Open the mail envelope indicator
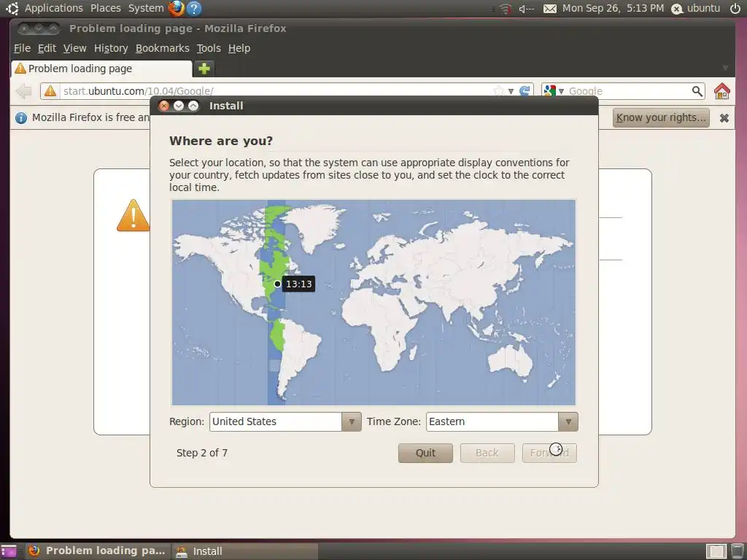 [x=550, y=9]
